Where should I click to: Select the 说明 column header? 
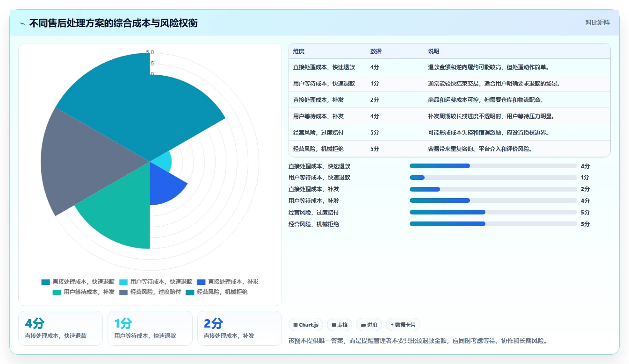coord(434,51)
